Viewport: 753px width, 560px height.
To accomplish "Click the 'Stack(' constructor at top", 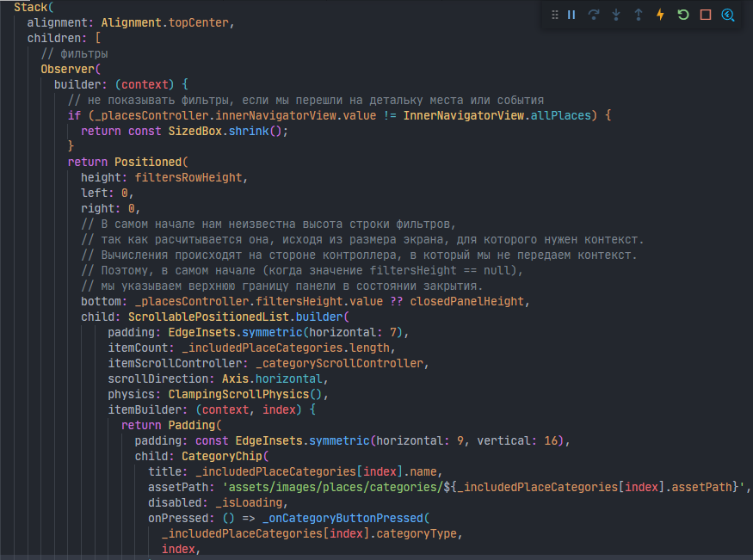I will 34,7.
